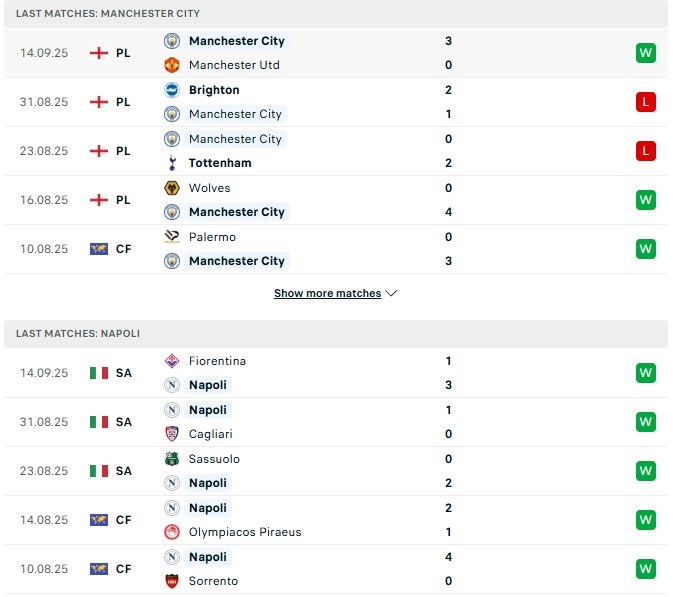This screenshot has width=680, height=597.
Task: Click the Brighton club crest icon
Action: click(x=171, y=90)
